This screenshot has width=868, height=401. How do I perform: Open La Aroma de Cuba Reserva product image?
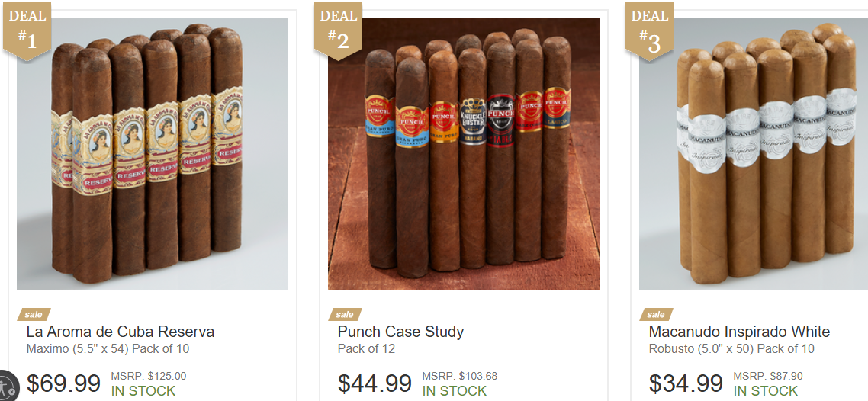point(153,154)
